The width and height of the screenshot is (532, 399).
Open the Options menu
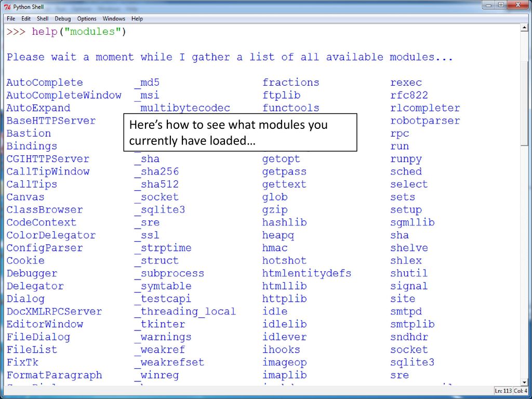[x=87, y=19]
